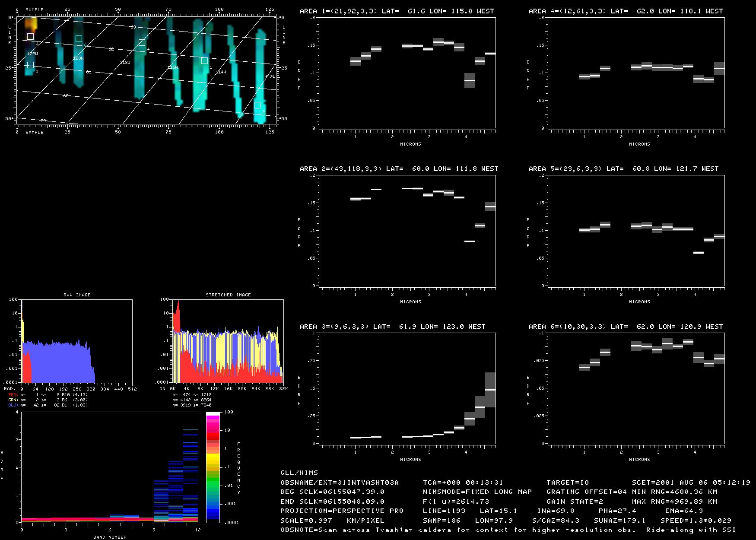The height and width of the screenshot is (540, 756).
Task: Click the MICRONS label under the AREA 6 plot
Action: (x=639, y=460)
